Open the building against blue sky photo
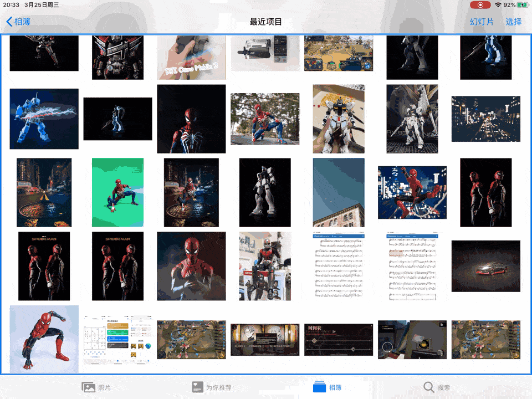The width and height of the screenshot is (532, 399). [339, 192]
